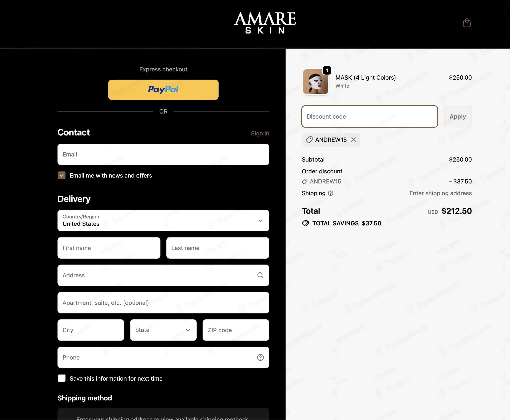Open the shopping bag cart icon
The image size is (510, 420).
(x=466, y=23)
